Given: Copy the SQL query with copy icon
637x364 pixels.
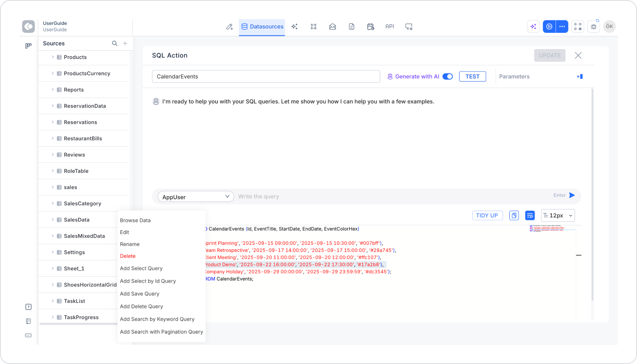Looking at the screenshot, I should pos(514,216).
